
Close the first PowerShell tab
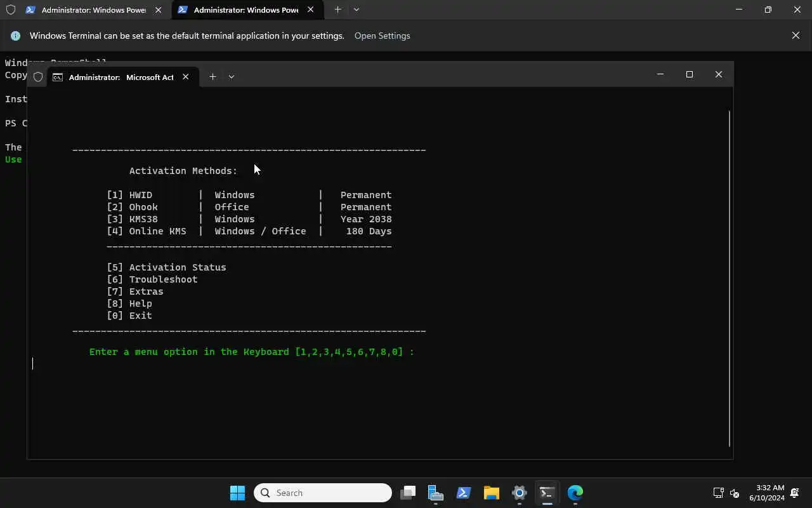[158, 10]
